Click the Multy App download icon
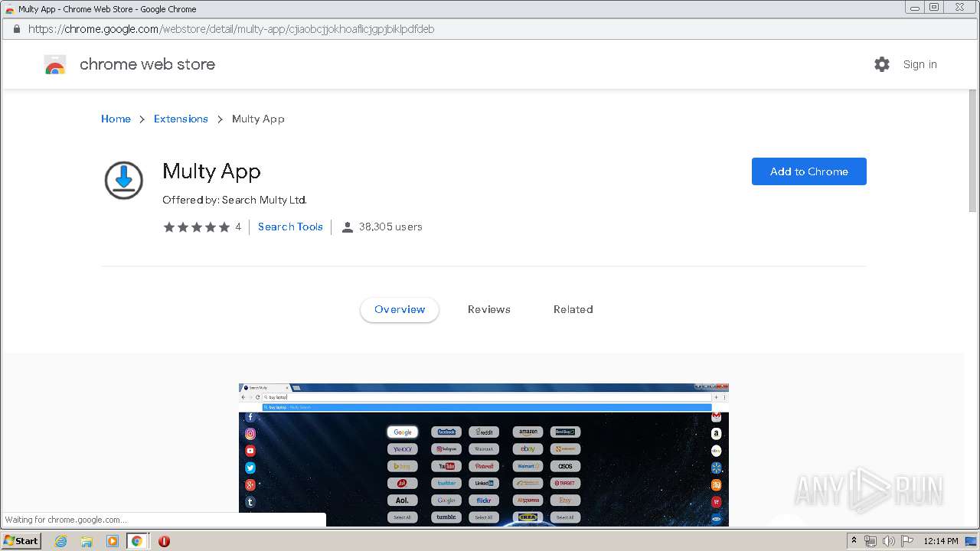The image size is (980, 551). pos(123,181)
